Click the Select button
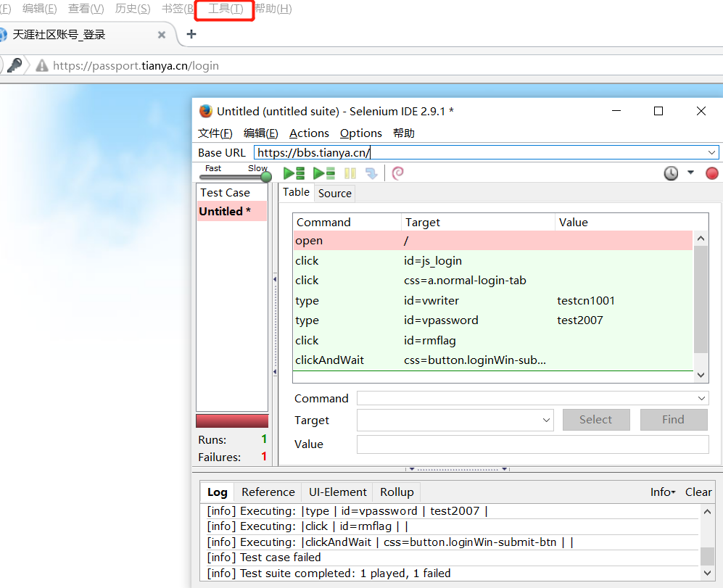Viewport: 723px width, 588px height. pyautogui.click(x=596, y=420)
